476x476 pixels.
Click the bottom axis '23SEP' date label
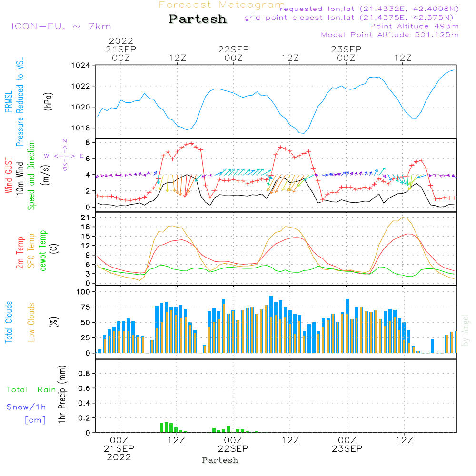347,448
